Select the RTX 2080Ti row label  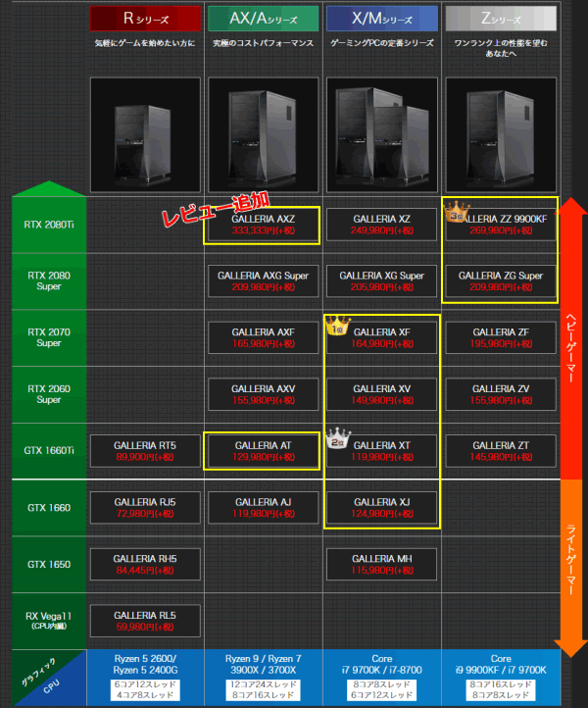[49, 225]
